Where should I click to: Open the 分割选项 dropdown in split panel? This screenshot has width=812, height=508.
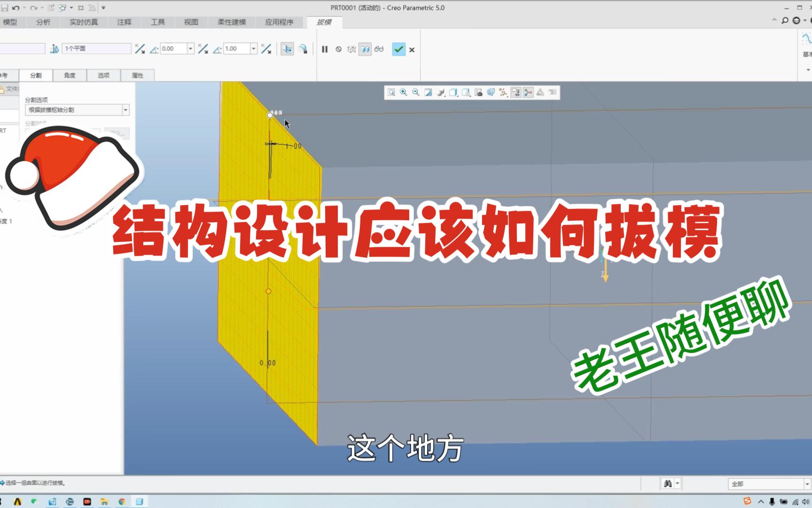click(x=126, y=110)
